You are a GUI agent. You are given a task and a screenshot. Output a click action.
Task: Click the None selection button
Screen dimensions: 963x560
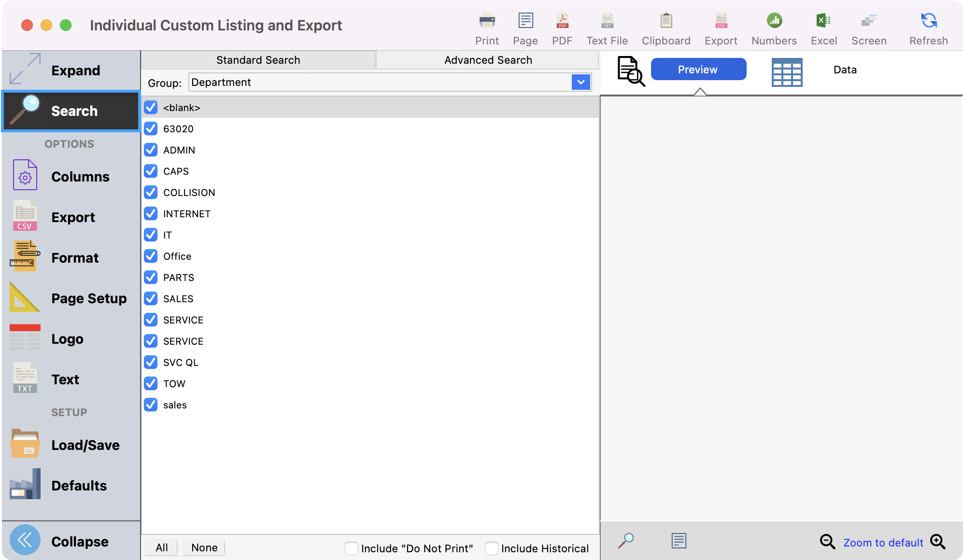click(x=204, y=547)
